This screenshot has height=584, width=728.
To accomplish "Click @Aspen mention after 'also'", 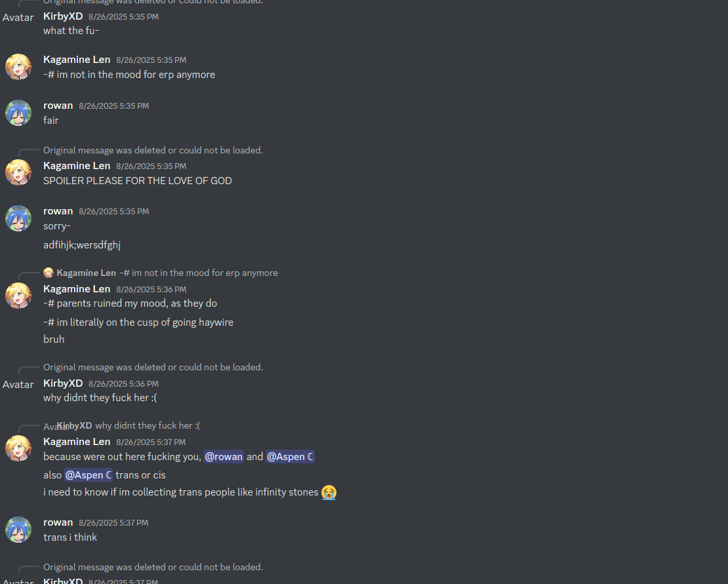I will (x=89, y=475).
